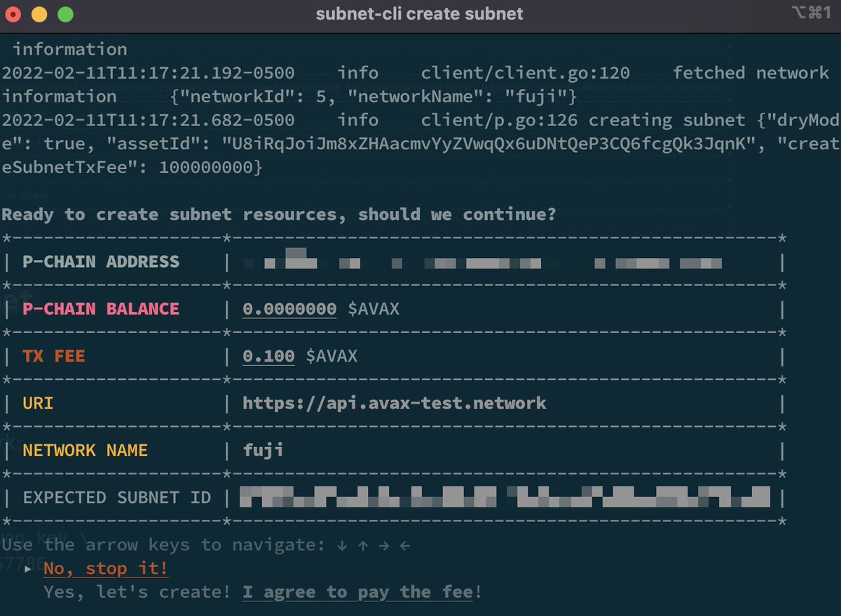841x616 pixels.
Task: Click the URL https://api.avax-test.network
Action: click(x=395, y=403)
